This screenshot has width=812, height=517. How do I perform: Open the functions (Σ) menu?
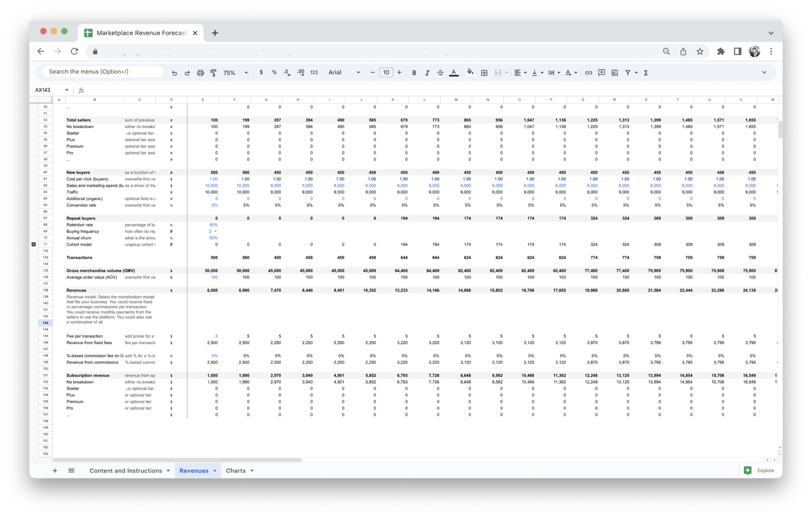tap(646, 72)
